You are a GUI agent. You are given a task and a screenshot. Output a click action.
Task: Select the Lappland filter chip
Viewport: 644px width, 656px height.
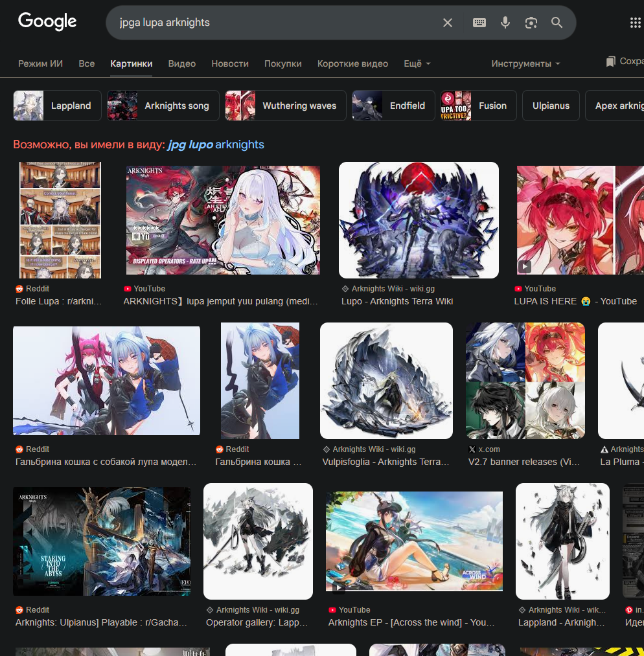[57, 106]
